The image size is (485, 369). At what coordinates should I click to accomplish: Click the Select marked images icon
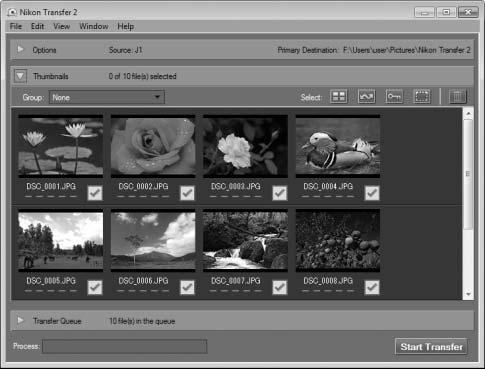366,97
